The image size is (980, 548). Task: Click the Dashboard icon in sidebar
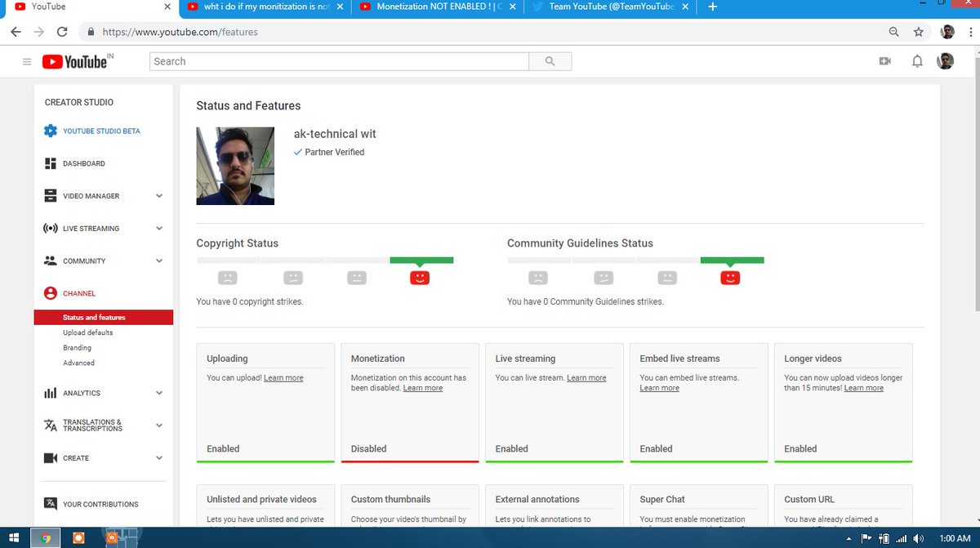(x=51, y=163)
